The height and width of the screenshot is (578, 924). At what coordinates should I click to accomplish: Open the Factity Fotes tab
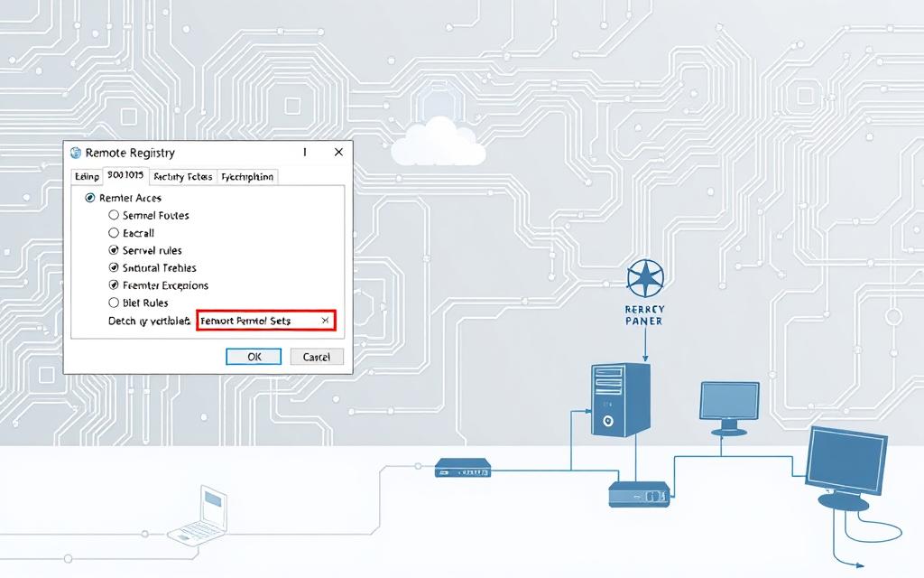(182, 177)
